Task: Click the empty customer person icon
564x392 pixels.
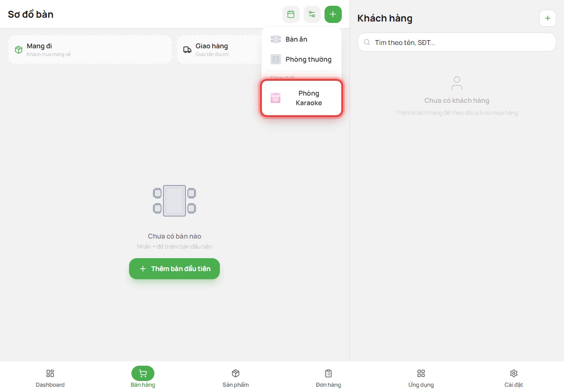Action: tap(456, 83)
